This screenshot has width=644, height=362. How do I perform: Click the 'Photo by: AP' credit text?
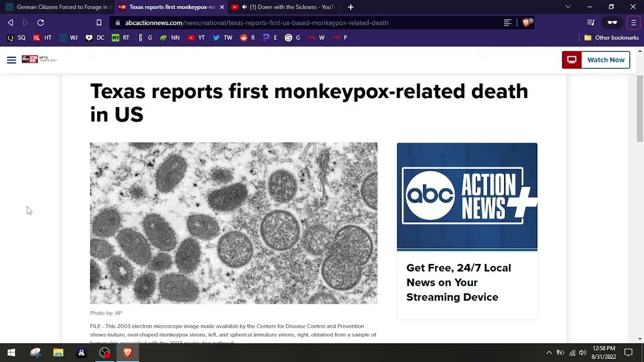106,313
